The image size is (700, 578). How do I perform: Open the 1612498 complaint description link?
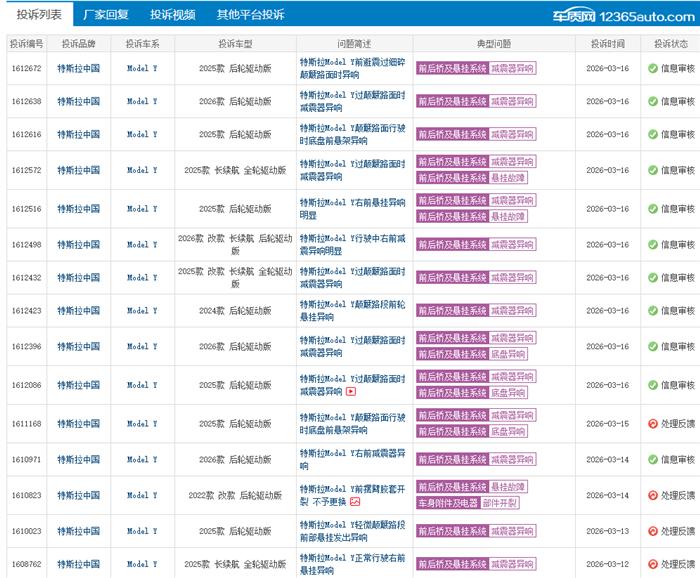click(349, 244)
